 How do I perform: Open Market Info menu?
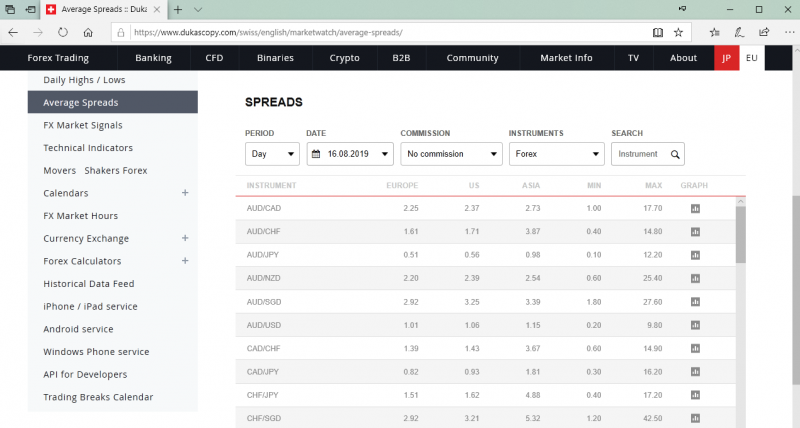tap(566, 58)
